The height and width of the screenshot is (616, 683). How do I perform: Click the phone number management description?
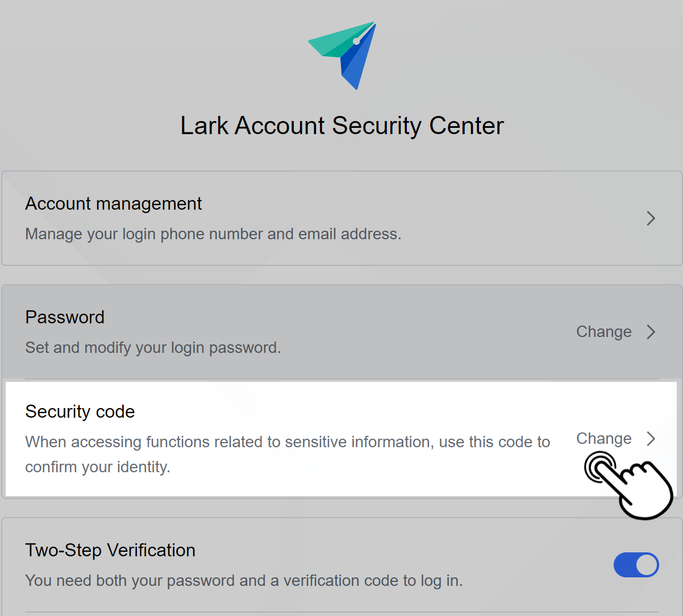tap(213, 234)
